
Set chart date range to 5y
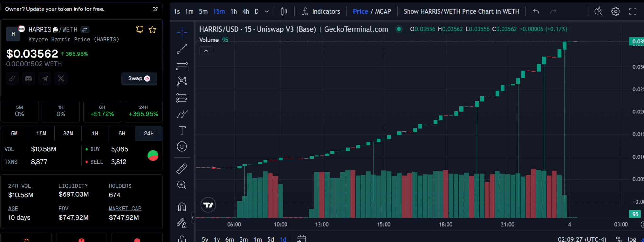tap(205, 239)
